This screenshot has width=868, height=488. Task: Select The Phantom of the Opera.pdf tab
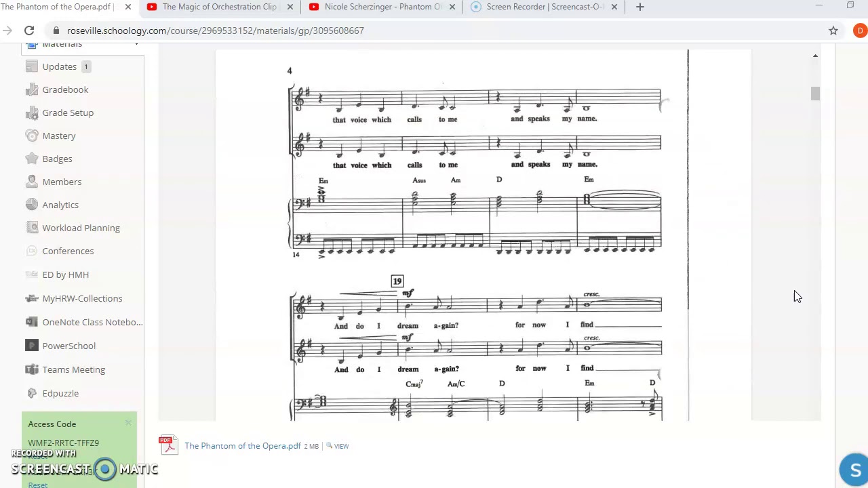(58, 7)
